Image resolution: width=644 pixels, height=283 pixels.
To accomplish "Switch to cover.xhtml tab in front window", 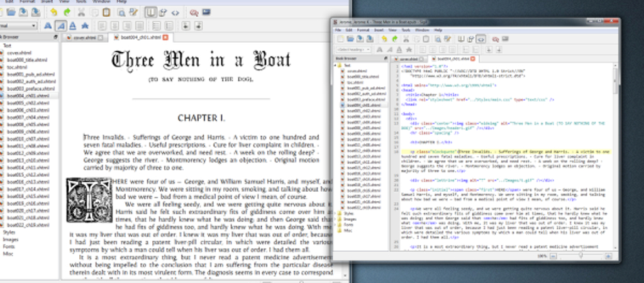I will coord(409,58).
